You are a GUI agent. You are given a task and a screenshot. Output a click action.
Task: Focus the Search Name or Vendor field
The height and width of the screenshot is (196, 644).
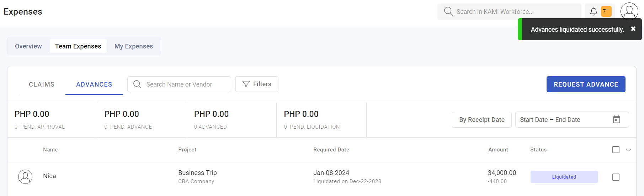(x=179, y=84)
